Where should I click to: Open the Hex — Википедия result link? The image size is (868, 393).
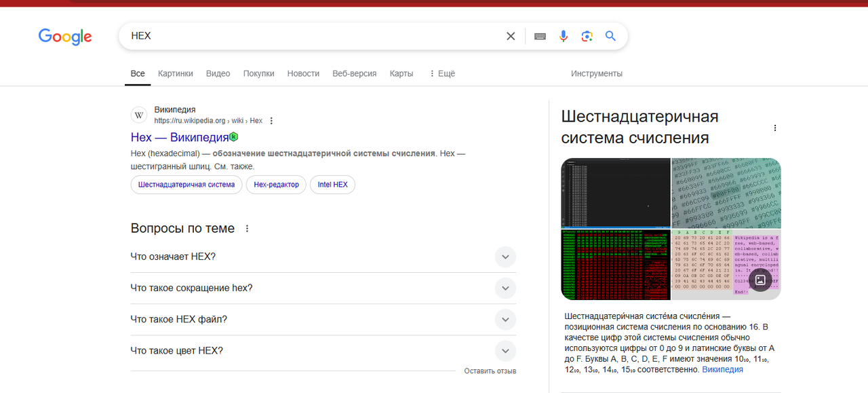[x=180, y=137]
